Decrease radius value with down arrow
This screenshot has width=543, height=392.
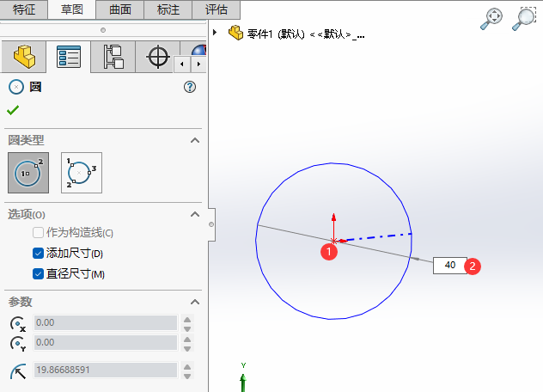187,376
